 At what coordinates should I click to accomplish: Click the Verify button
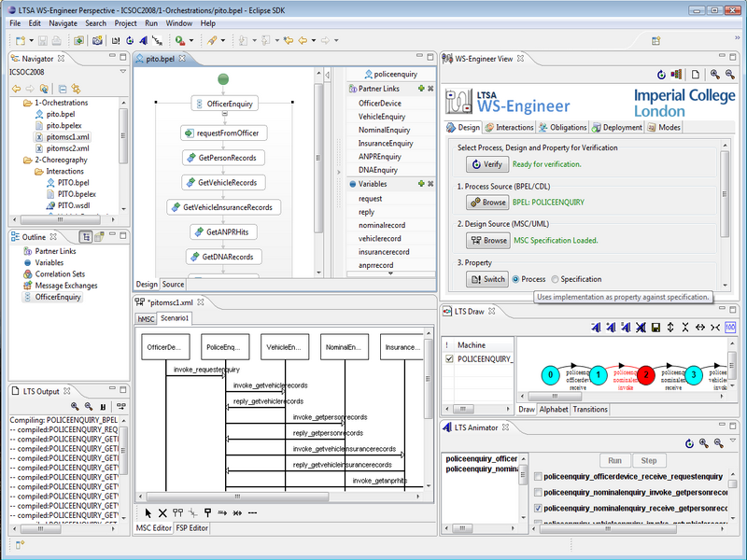pos(486,164)
